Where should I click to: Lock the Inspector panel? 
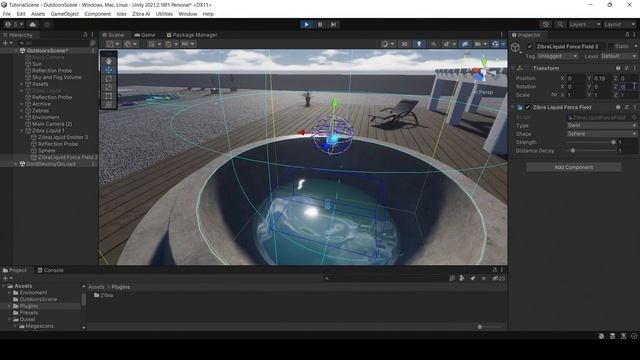627,35
